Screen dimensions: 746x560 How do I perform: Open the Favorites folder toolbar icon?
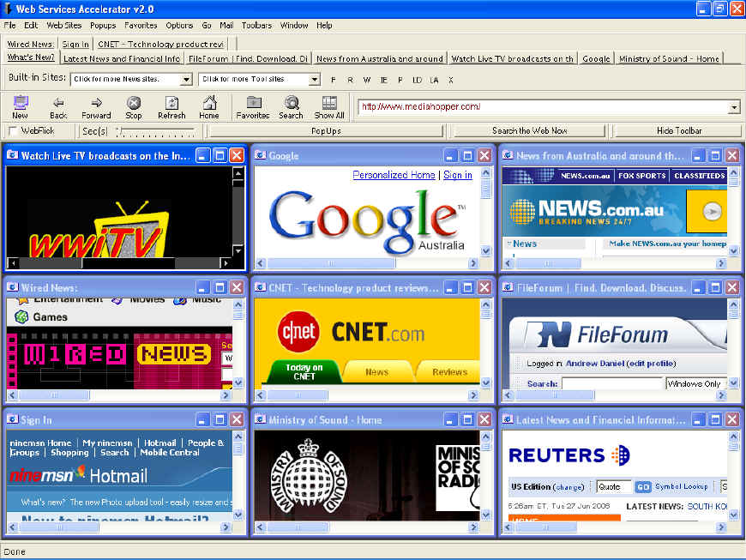pos(253,107)
